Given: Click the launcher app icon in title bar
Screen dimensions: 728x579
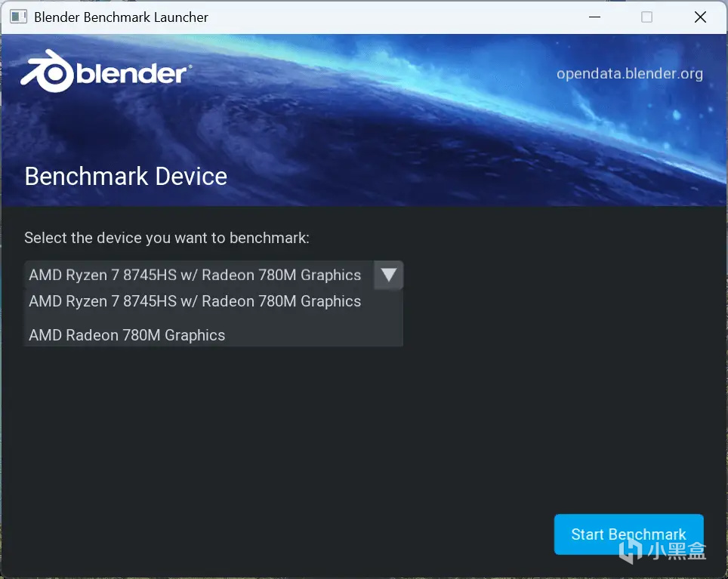Looking at the screenshot, I should pos(19,17).
